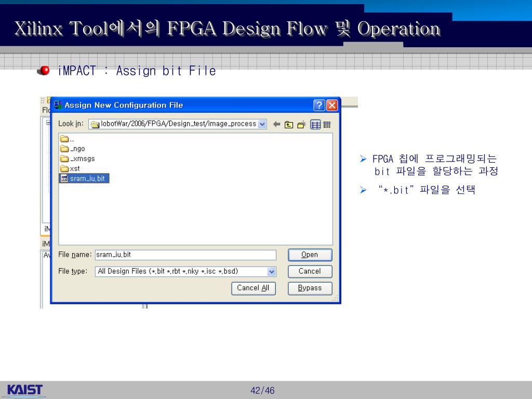Select the sram_iu.bit file
The image size is (532, 399).
pos(84,179)
